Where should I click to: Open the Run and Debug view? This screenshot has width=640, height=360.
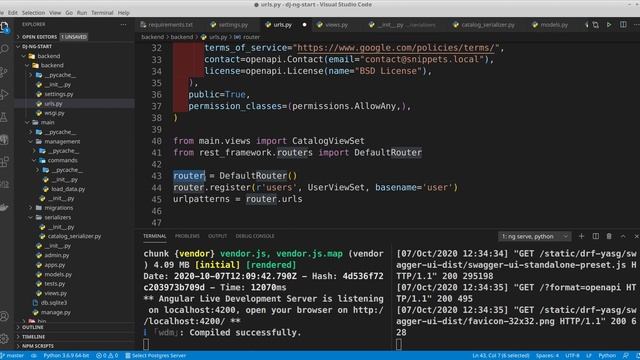[4, 95]
